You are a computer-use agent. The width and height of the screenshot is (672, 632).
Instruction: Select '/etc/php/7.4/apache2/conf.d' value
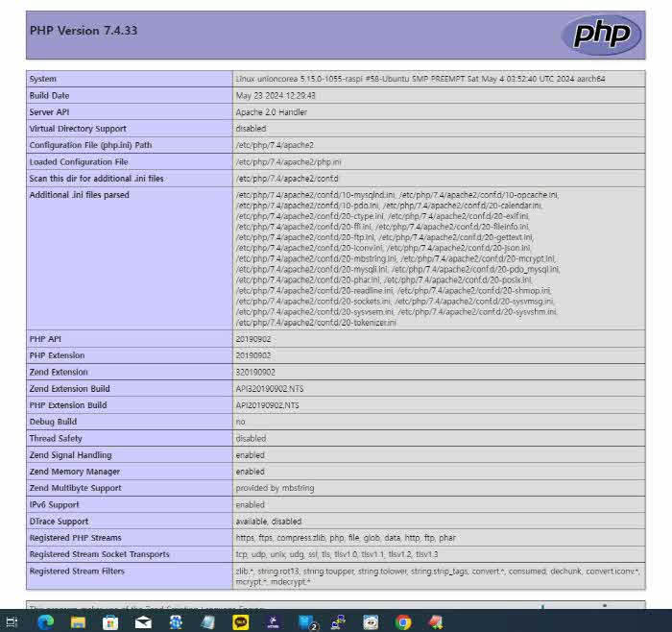(x=287, y=179)
